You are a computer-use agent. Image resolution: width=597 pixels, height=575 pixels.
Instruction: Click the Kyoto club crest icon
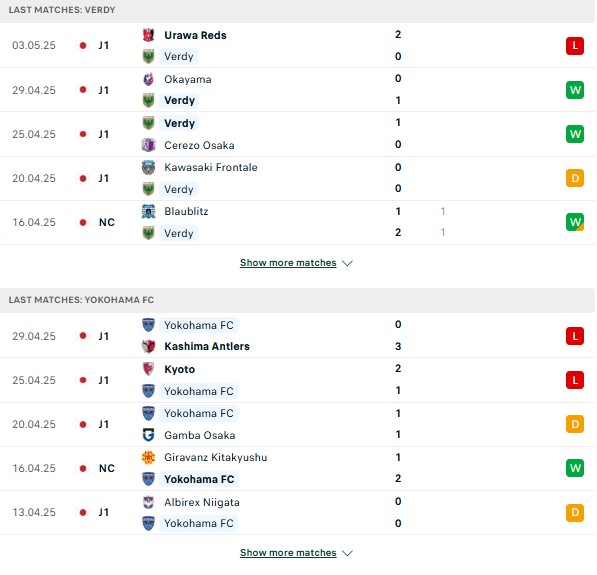pos(148,369)
